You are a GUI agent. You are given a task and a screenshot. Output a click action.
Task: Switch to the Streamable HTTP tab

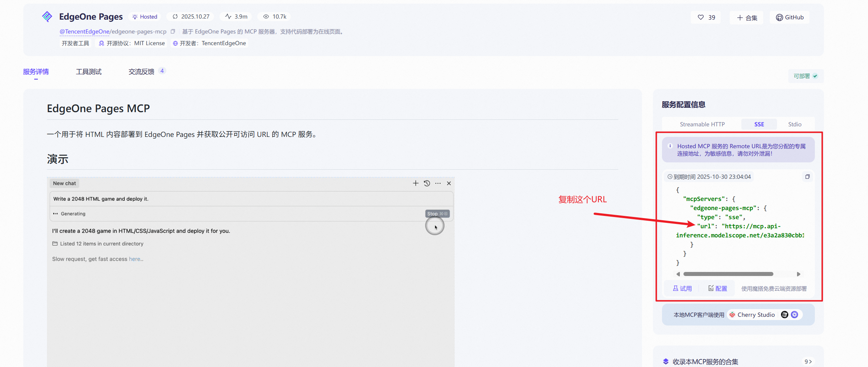coord(702,125)
